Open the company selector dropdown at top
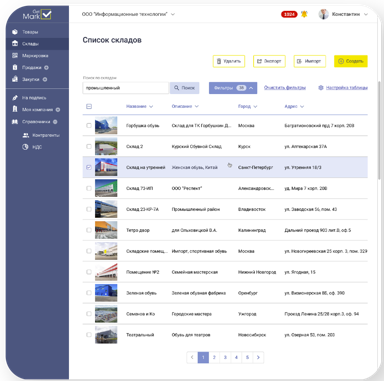The width and height of the screenshot is (384, 381). tap(128, 14)
